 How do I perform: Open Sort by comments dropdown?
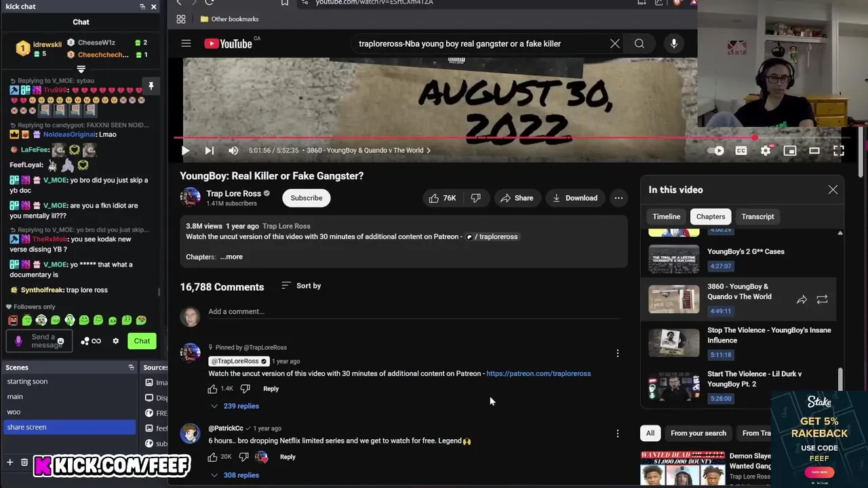coord(301,286)
